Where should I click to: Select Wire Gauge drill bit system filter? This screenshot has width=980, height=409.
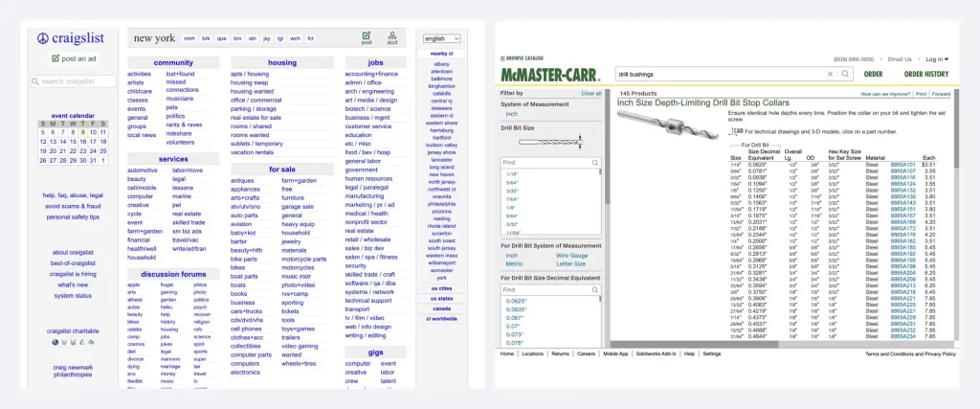pyautogui.click(x=572, y=256)
